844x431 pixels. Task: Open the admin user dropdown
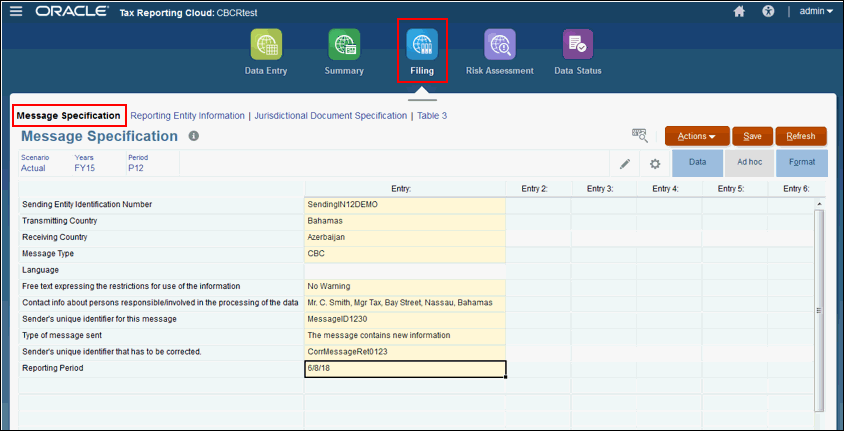(x=816, y=11)
